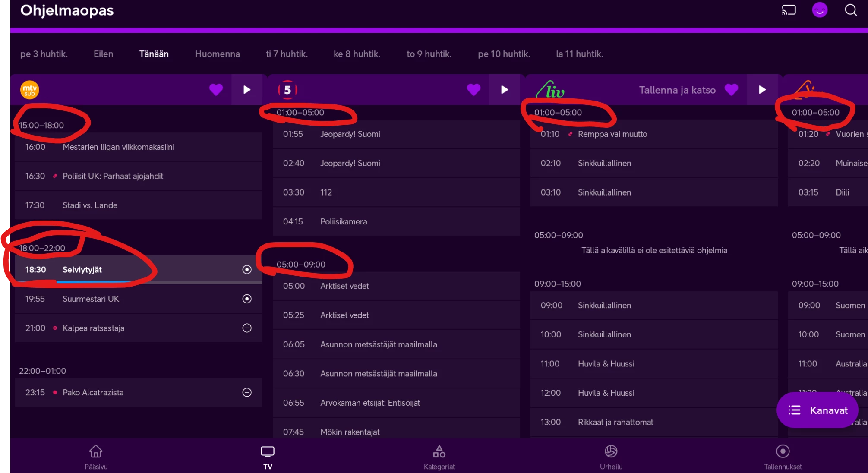
Task: Toggle favorite heart for Liv channel
Action: point(731,90)
